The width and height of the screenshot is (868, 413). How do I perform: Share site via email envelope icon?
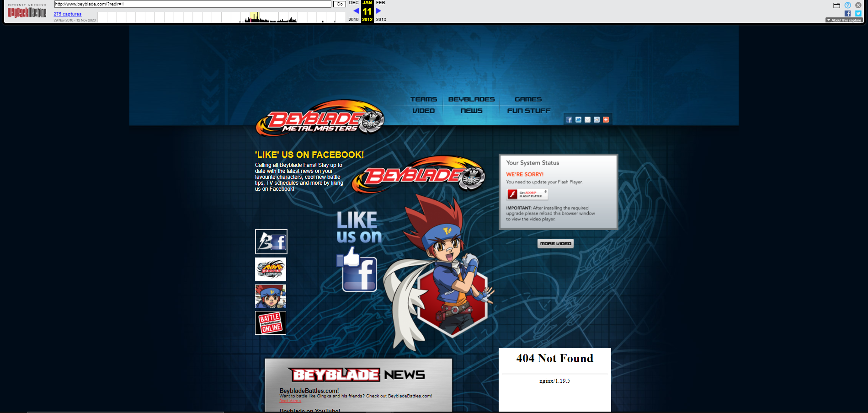(587, 120)
